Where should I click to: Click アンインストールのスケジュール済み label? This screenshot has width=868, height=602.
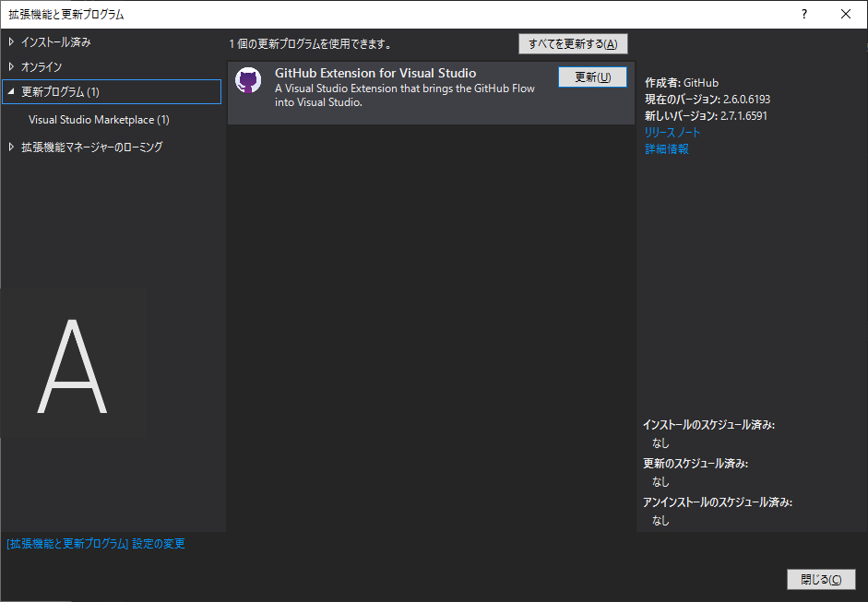tap(718, 502)
